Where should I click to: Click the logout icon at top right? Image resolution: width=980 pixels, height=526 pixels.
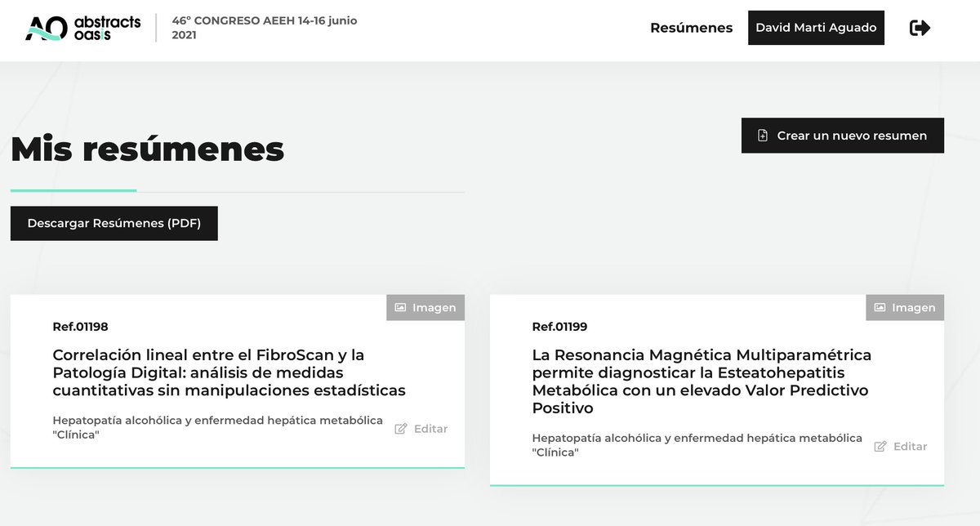pos(921,27)
